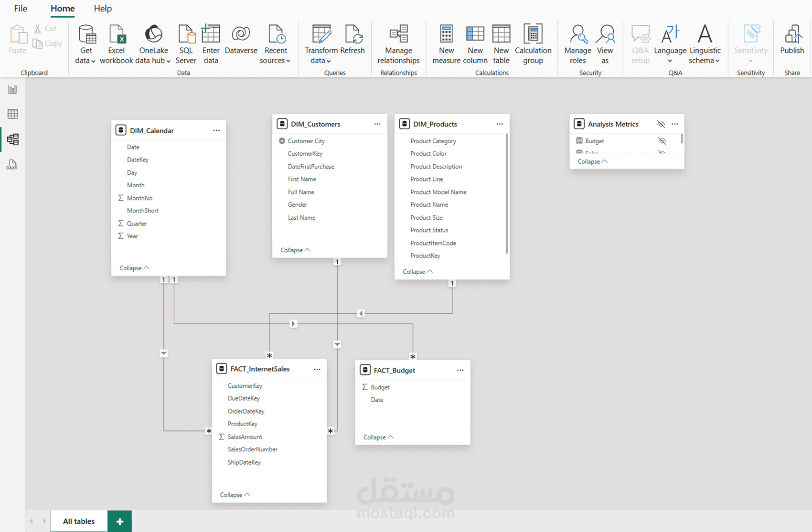Add a new layout tab

(120, 521)
